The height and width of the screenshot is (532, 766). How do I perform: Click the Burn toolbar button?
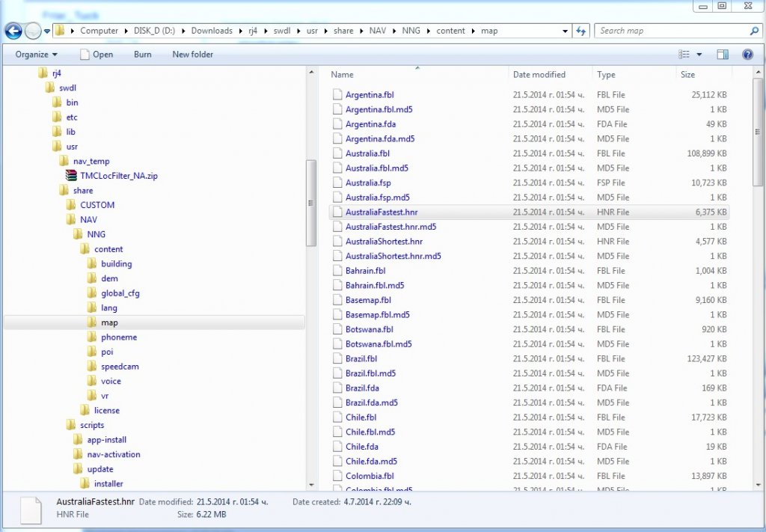142,55
